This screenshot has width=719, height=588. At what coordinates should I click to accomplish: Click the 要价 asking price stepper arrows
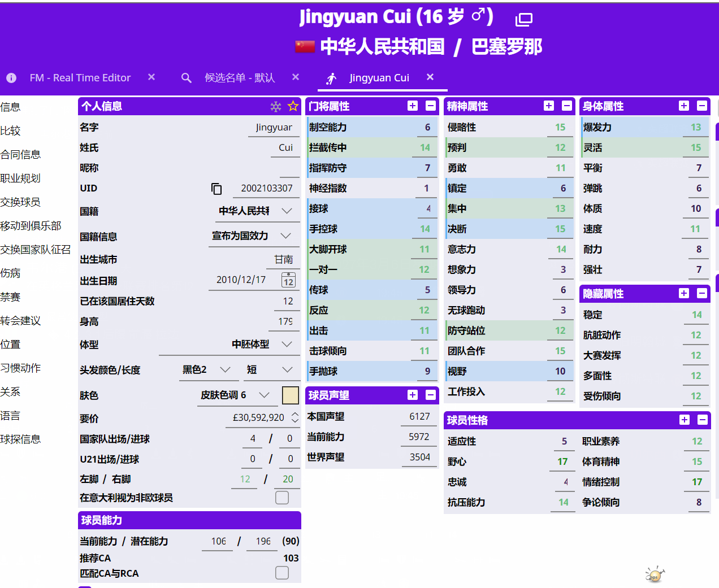pos(295,417)
